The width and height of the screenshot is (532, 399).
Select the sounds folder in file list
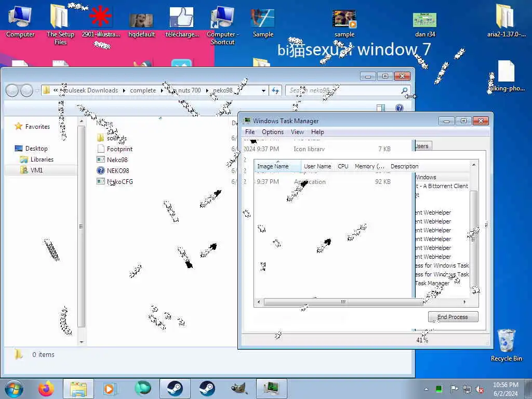click(116, 138)
